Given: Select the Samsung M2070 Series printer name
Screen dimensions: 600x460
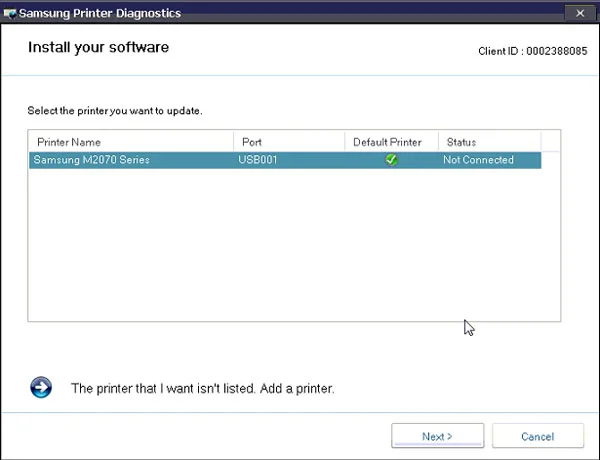Looking at the screenshot, I should 91,160.
